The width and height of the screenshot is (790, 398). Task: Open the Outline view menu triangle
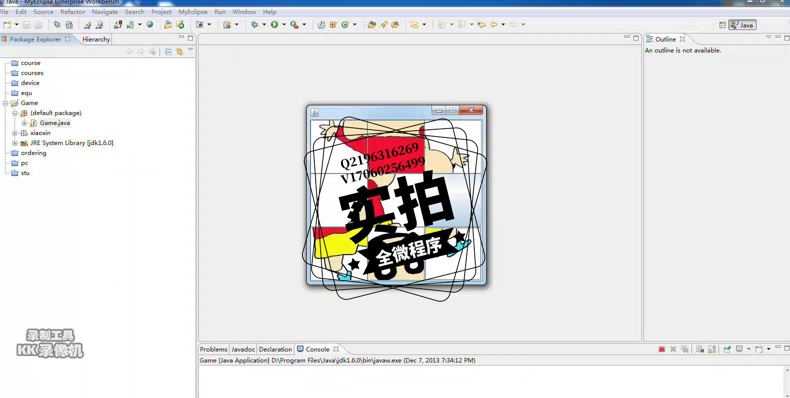tap(768, 37)
